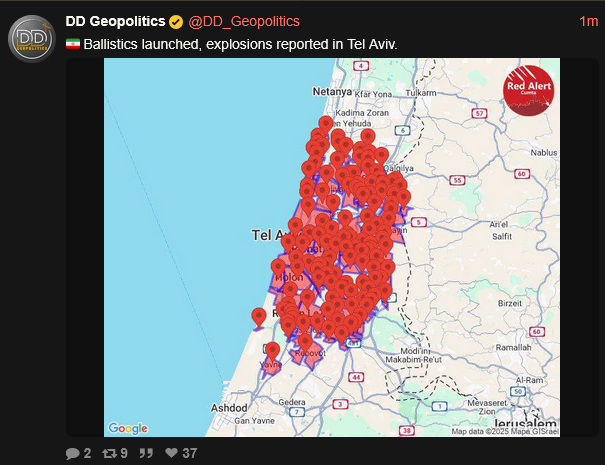The image size is (605, 465).
Task: Click the blue route 1 shield
Action: (x=439, y=406)
